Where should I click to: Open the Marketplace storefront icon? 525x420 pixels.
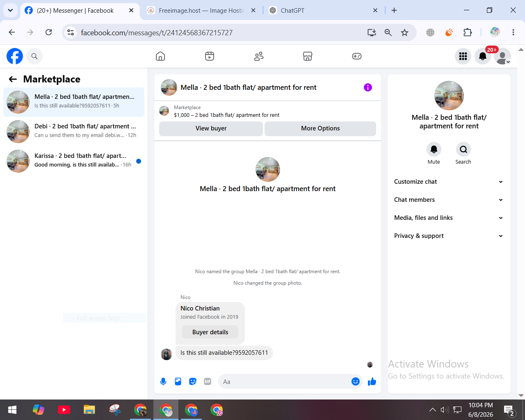[308, 56]
